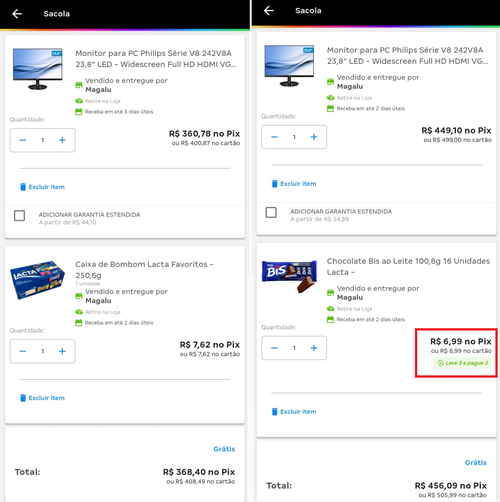Open the Chocolate Bis product image
This screenshot has width=500, height=502.
(x=289, y=276)
